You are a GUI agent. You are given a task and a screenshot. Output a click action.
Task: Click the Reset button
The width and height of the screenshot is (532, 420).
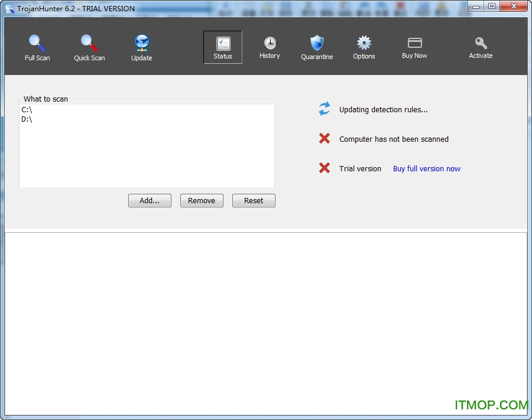pyautogui.click(x=254, y=200)
